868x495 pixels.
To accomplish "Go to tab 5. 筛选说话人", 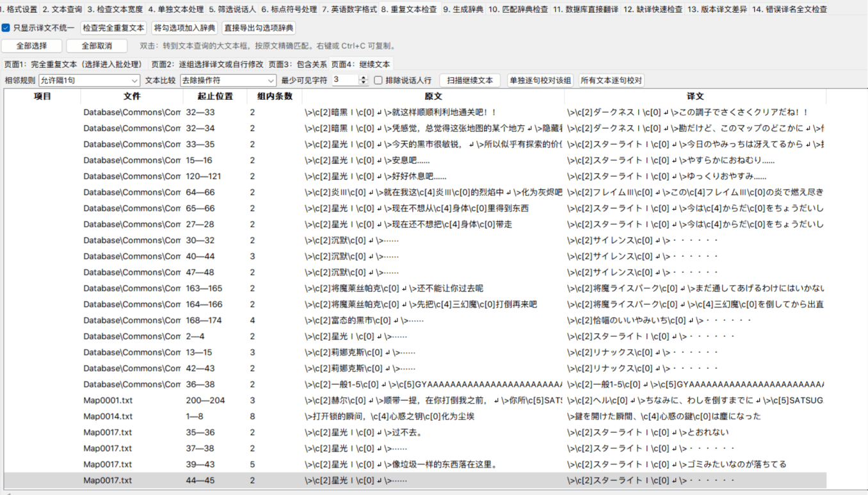I will 232,10.
